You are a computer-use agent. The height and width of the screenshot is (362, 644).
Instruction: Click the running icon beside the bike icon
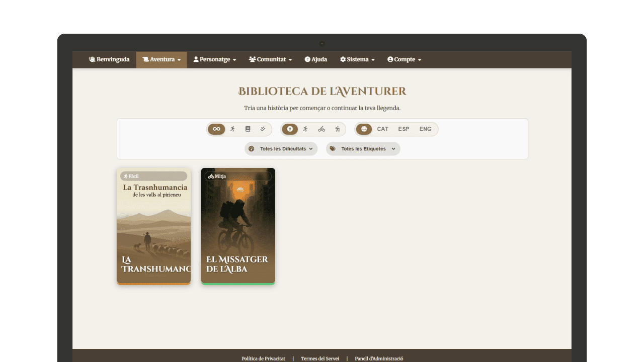[305, 129]
